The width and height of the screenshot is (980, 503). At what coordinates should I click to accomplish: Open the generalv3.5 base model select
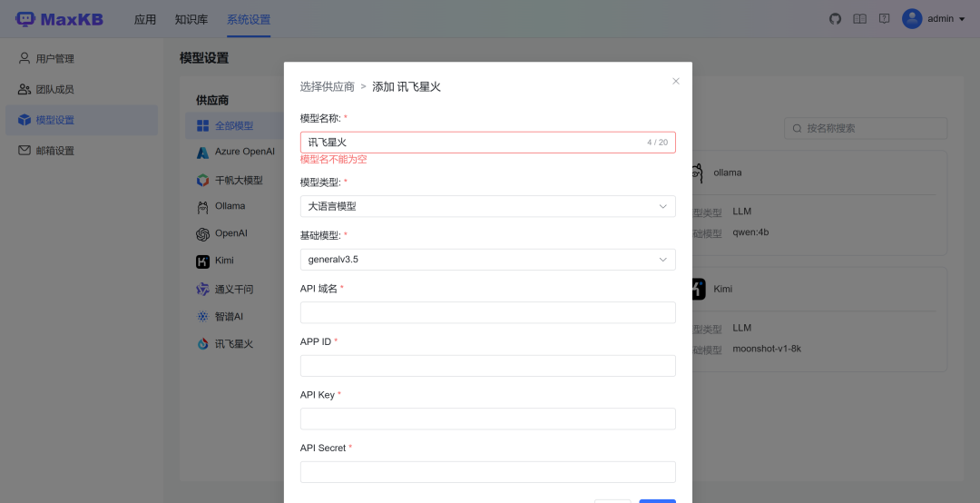click(x=487, y=260)
